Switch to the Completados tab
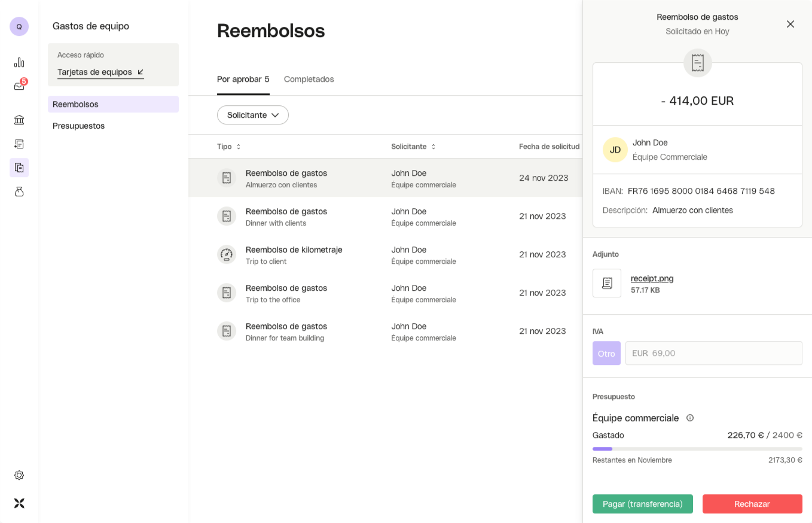812x523 pixels. [309, 79]
